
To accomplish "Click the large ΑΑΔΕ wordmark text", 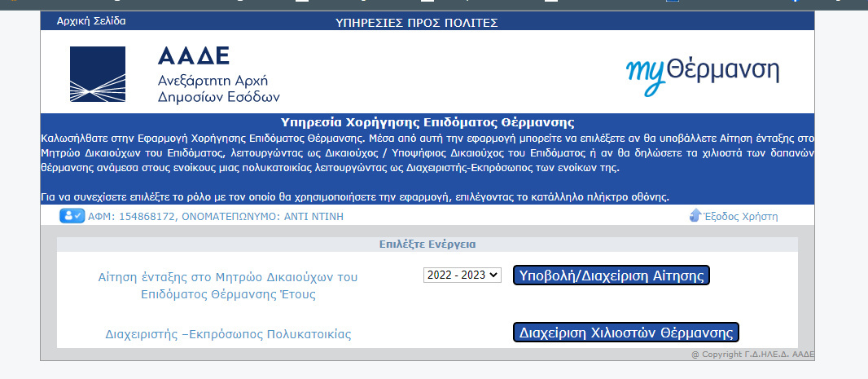I will coord(194,55).
